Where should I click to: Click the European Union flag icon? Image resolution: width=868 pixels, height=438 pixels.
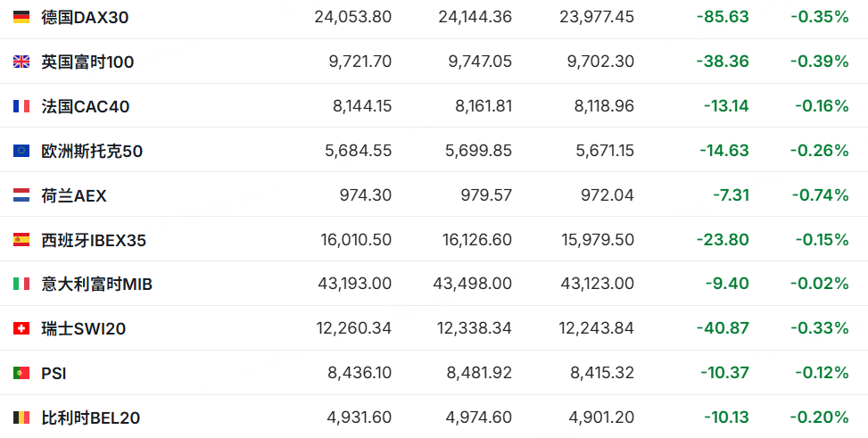(21, 151)
